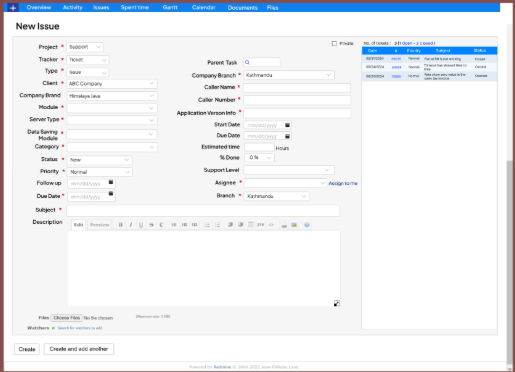This screenshot has width=515, height=372.
Task: Open the Company Brand dropdown
Action: [112, 96]
